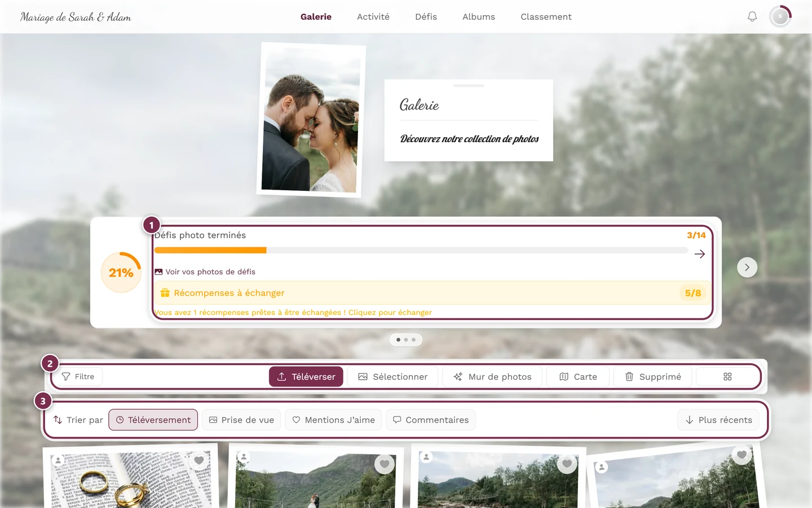The width and height of the screenshot is (812, 508).
Task: Click the 3/14 challenges count
Action: coord(696,235)
